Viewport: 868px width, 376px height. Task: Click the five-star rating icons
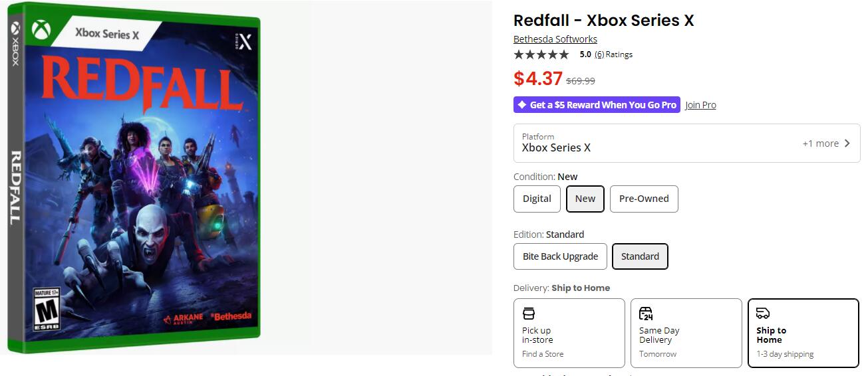(x=541, y=54)
